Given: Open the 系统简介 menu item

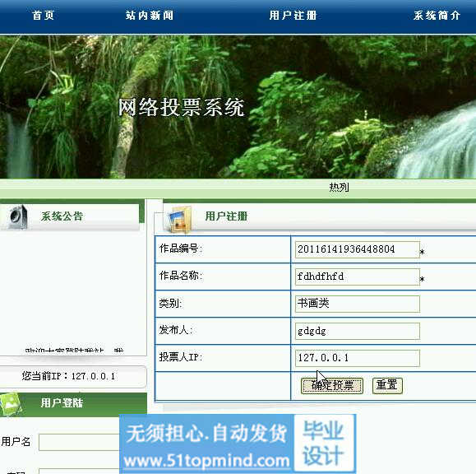Looking at the screenshot, I should click(x=437, y=15).
